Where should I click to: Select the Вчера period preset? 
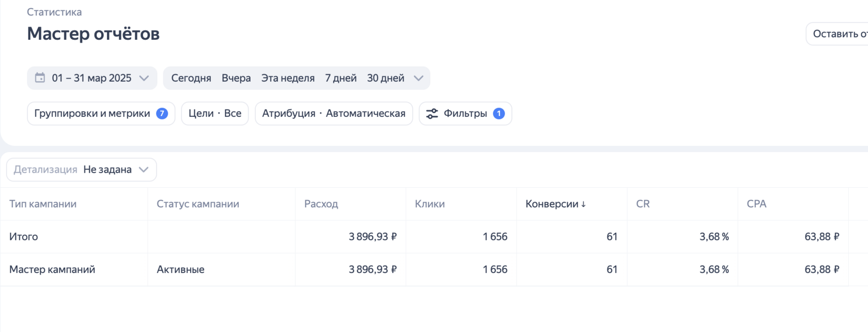coord(236,78)
